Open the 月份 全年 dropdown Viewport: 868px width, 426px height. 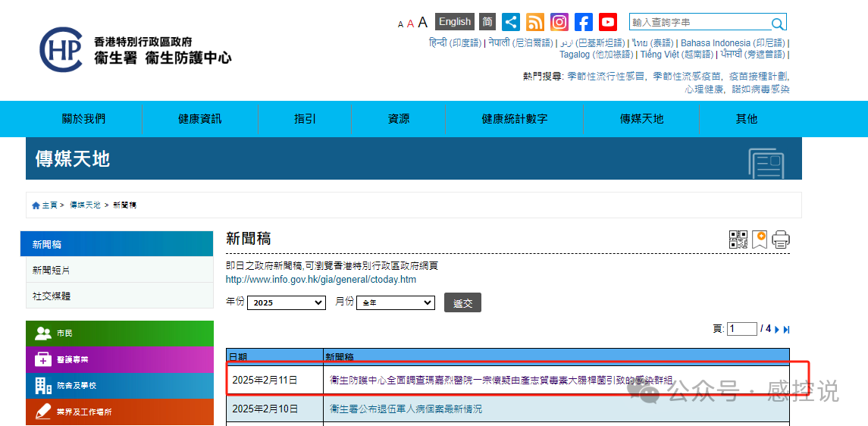pos(396,302)
